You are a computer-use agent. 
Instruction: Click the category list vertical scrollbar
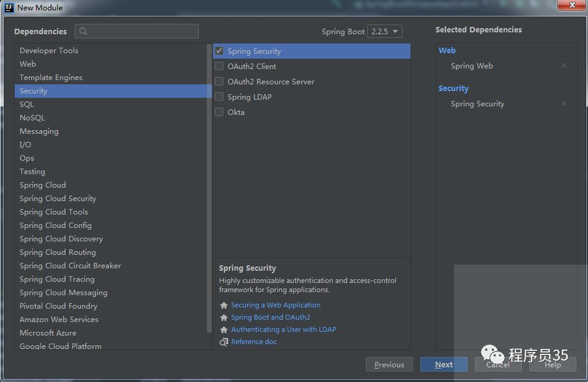(x=209, y=188)
